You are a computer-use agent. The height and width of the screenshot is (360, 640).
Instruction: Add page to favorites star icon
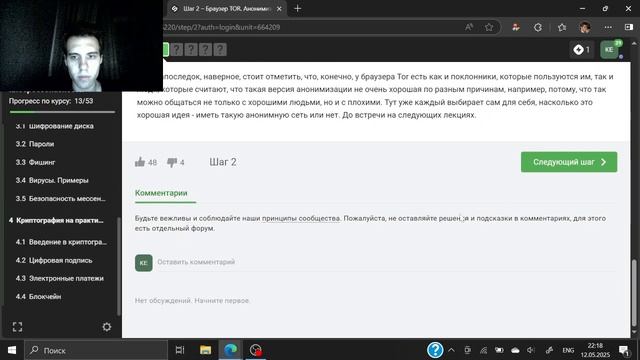(x=489, y=27)
